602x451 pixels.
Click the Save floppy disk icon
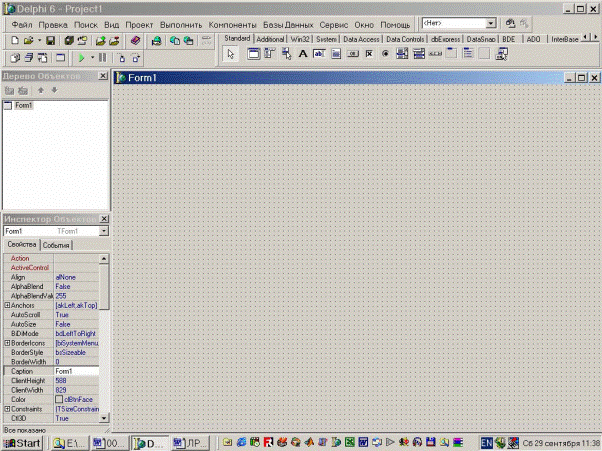(50, 40)
